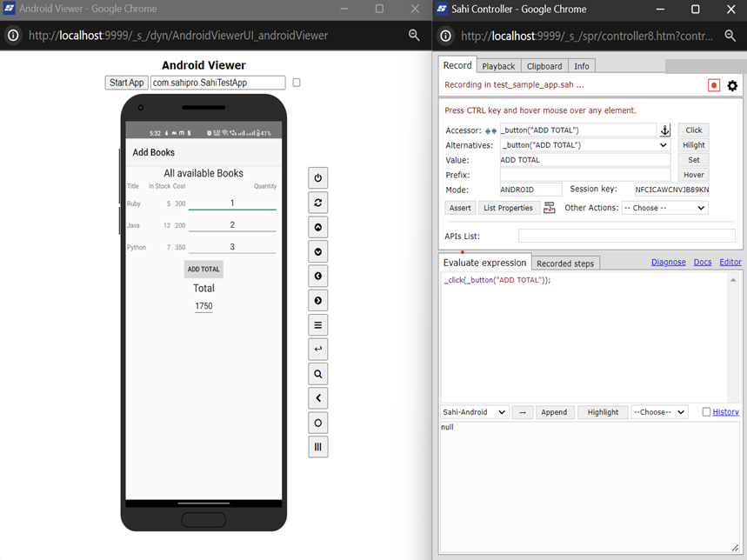747x560 pixels.
Task: Click the enter/return arrow icon
Action: pyautogui.click(x=318, y=350)
